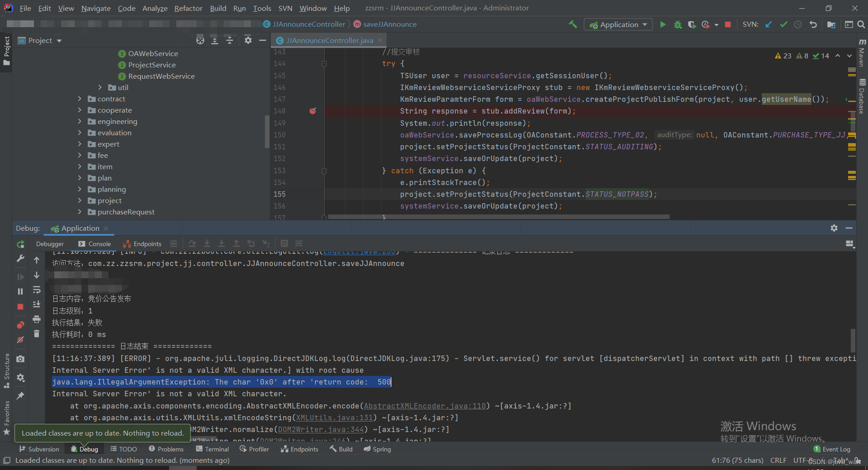Revert changes with rollback icon
The height and width of the screenshot is (470, 868).
click(x=813, y=24)
